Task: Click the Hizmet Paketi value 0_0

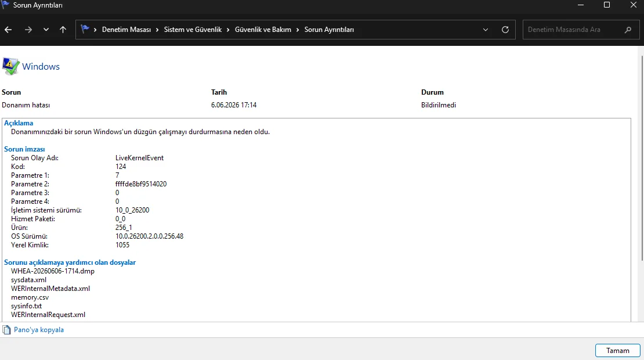Action: tap(120, 219)
